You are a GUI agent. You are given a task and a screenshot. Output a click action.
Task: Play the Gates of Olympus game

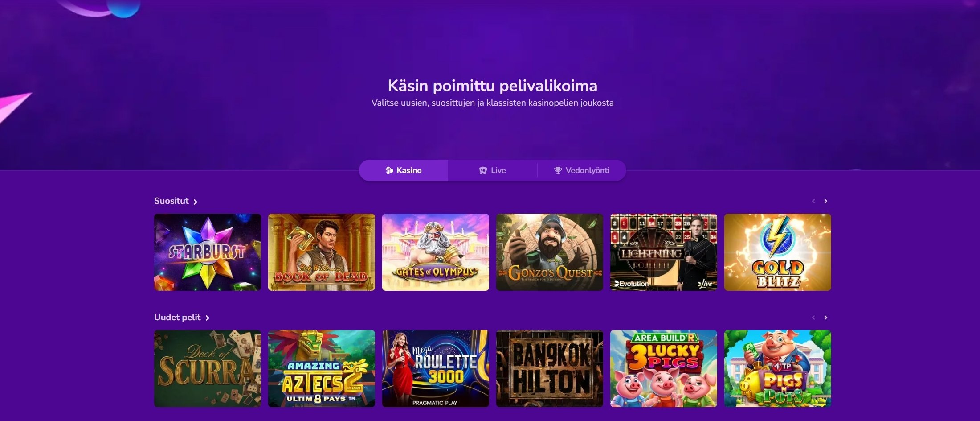(x=436, y=252)
